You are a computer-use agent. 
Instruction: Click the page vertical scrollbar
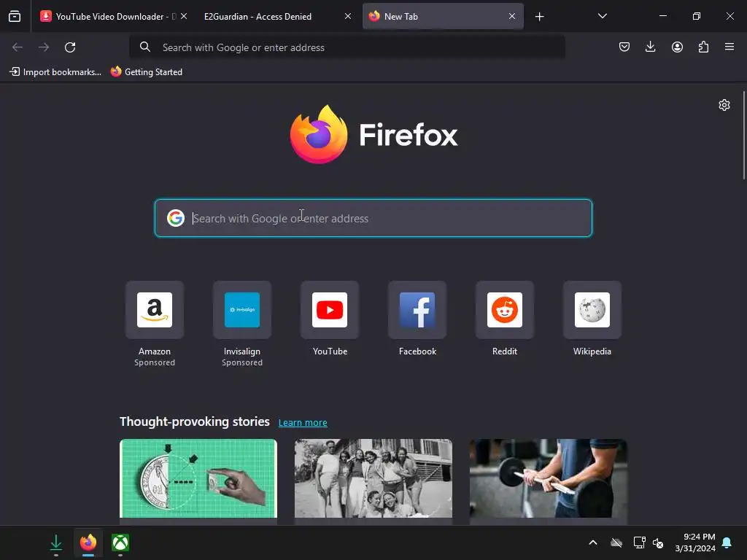(x=743, y=135)
